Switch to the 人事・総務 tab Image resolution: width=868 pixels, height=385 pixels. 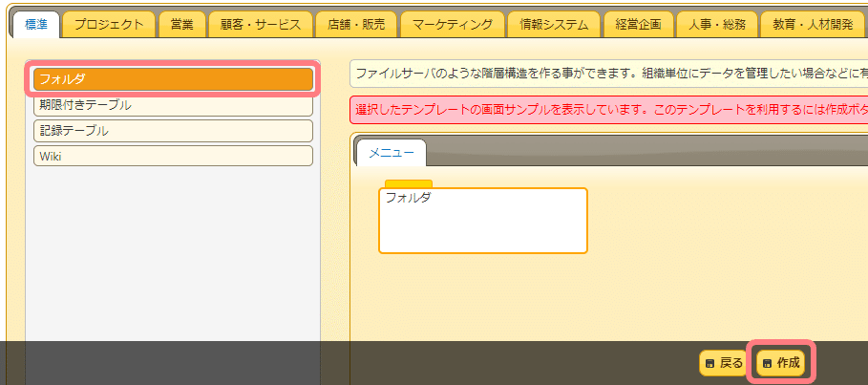pyautogui.click(x=717, y=25)
